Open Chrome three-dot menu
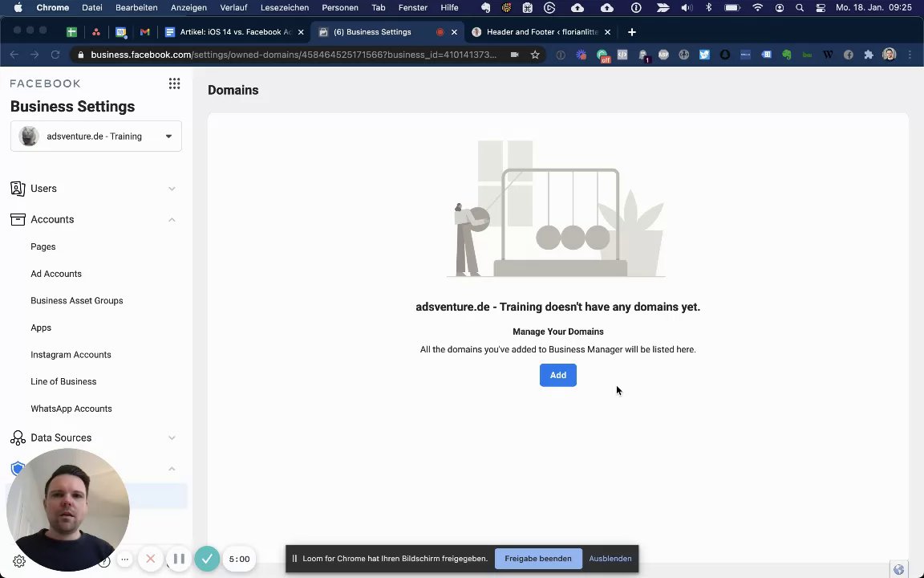 [910, 55]
